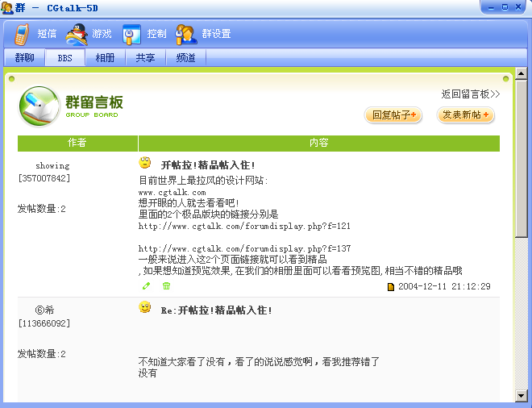The height and width of the screenshot is (408, 532).
Task: Edit showing's post with green pencil icon
Action: pyautogui.click(x=146, y=285)
